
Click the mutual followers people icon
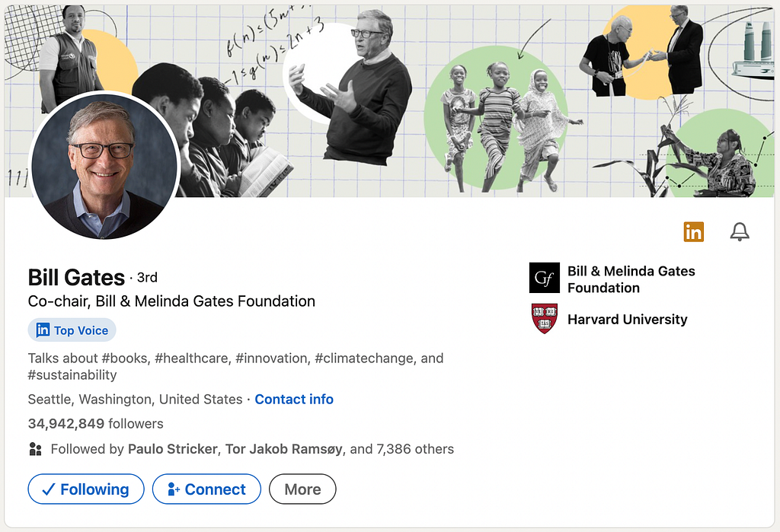point(35,449)
